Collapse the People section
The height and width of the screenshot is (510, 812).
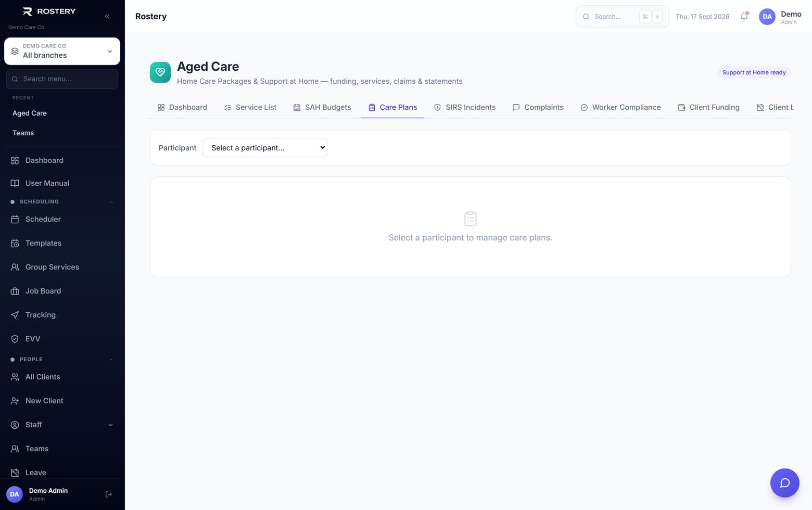111,360
